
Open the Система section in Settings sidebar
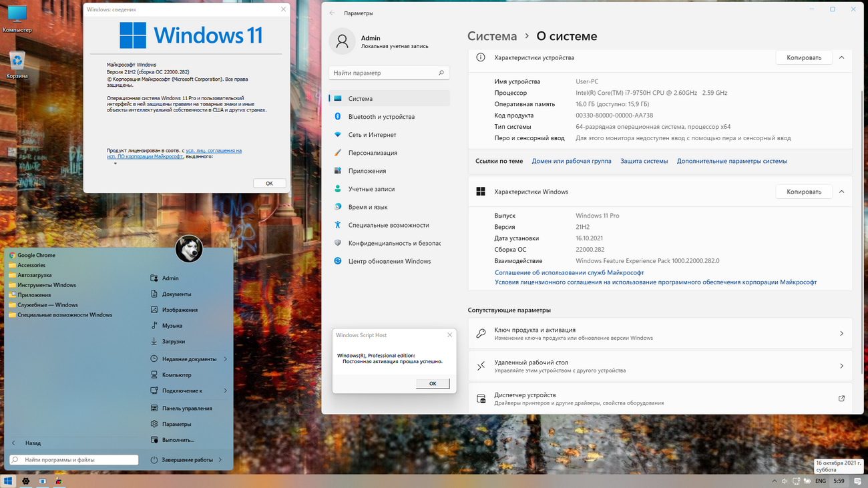click(389, 98)
